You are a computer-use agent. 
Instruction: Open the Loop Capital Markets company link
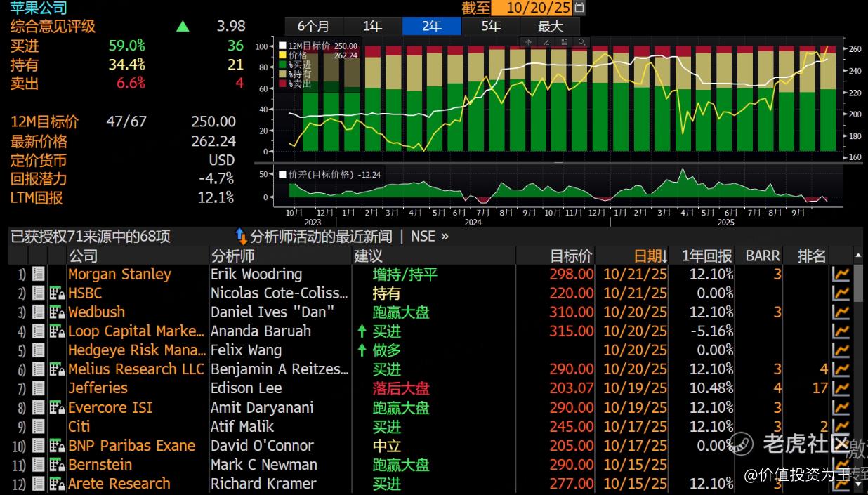[x=136, y=331]
